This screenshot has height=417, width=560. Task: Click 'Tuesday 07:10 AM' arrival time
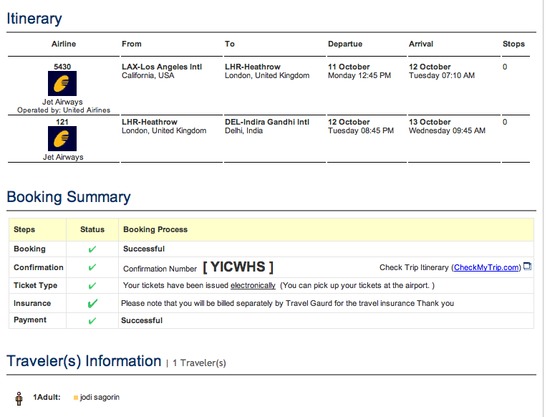[442, 75]
